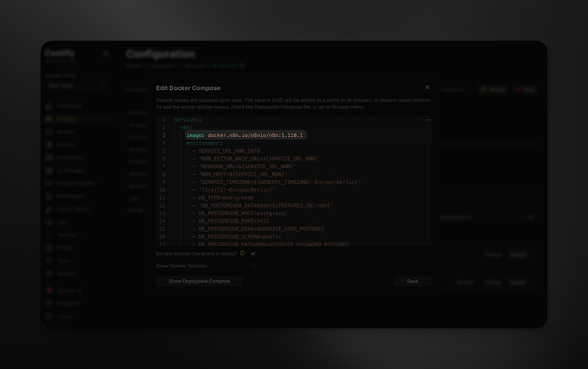Click the Restart button in the header

click(x=493, y=89)
